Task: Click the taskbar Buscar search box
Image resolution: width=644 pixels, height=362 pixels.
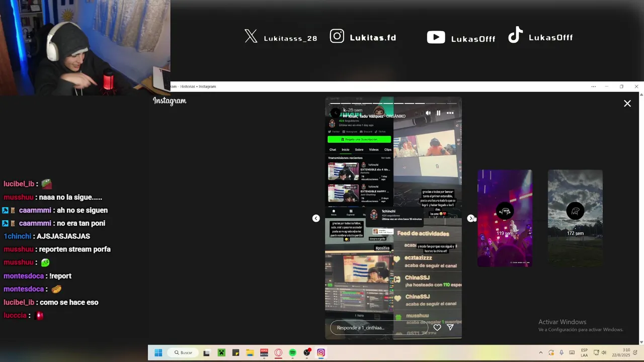Action: point(183,352)
